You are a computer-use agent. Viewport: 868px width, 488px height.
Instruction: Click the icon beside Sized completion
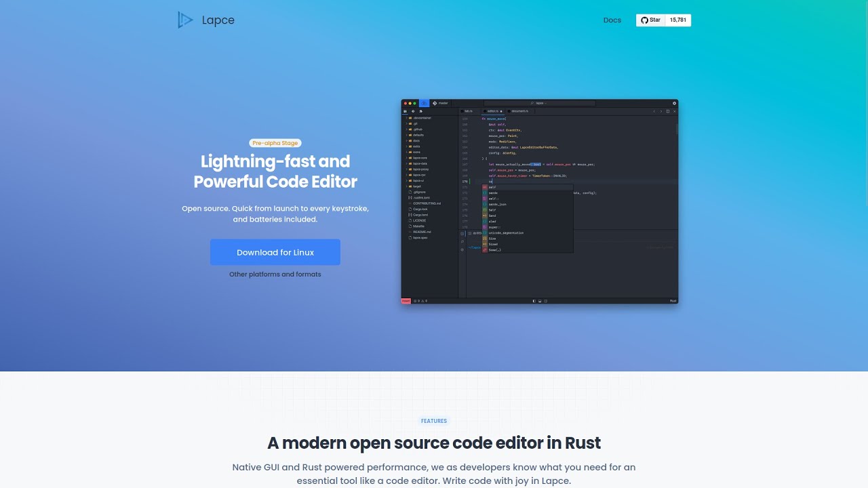[485, 244]
